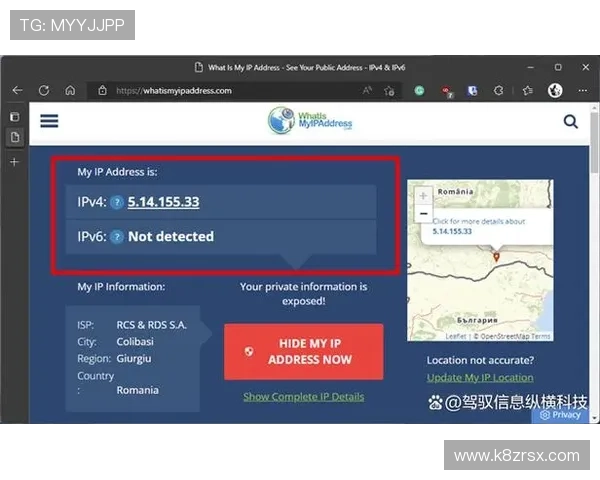Screen dimensions: 600x480
Task: Open the Show Complete IP Details link
Action: [304, 397]
